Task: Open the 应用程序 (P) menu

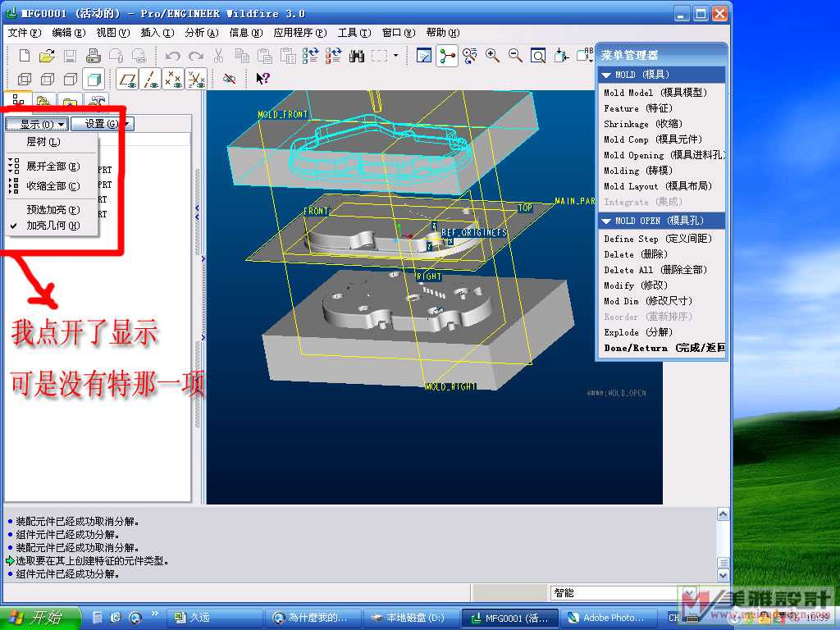Action: [x=300, y=33]
